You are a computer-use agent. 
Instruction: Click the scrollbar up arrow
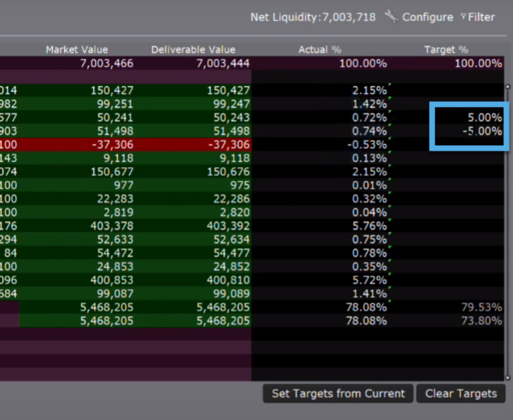[x=508, y=86]
